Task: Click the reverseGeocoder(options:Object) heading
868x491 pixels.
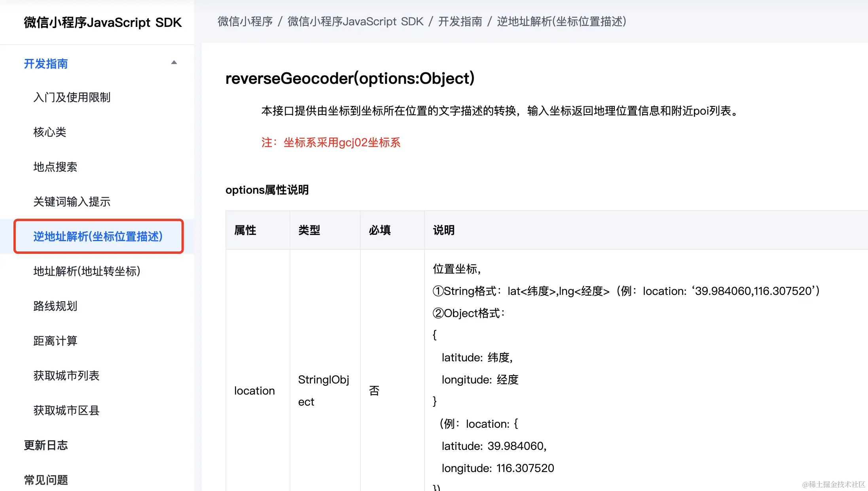Action: 350,78
